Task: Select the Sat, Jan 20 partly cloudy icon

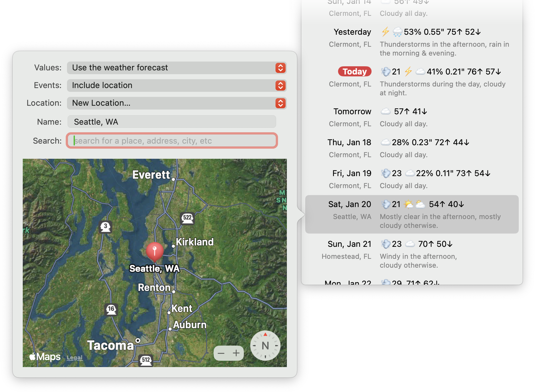Action: tap(420, 204)
